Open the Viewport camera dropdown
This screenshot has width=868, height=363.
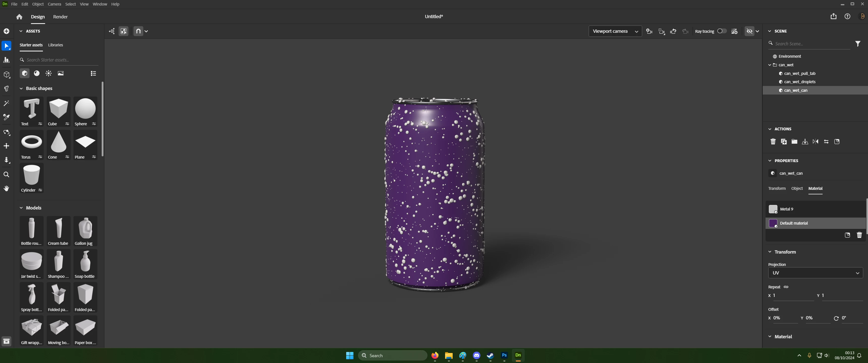pos(615,31)
